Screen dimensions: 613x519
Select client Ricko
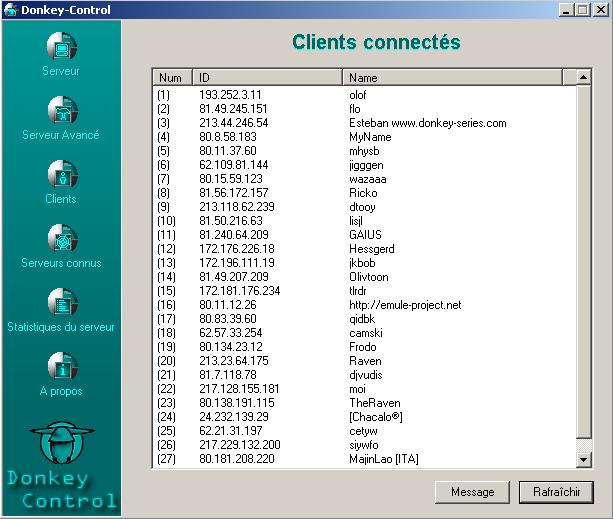pyautogui.click(x=364, y=193)
